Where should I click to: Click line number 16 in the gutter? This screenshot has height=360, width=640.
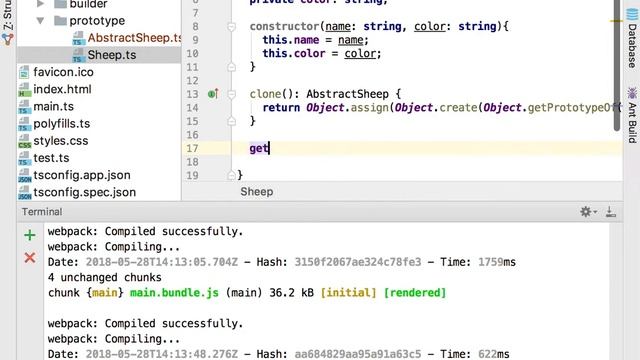pyautogui.click(x=192, y=135)
